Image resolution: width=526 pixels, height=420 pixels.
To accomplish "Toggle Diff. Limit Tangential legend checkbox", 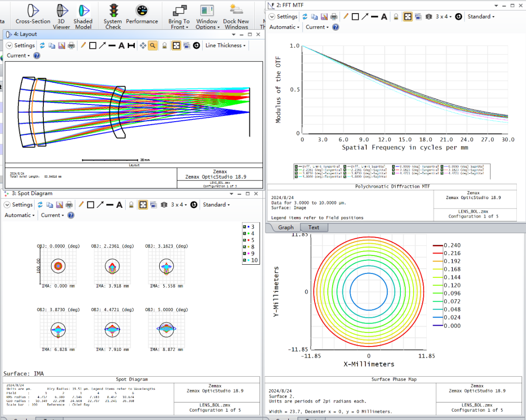I will pyautogui.click(x=297, y=166).
